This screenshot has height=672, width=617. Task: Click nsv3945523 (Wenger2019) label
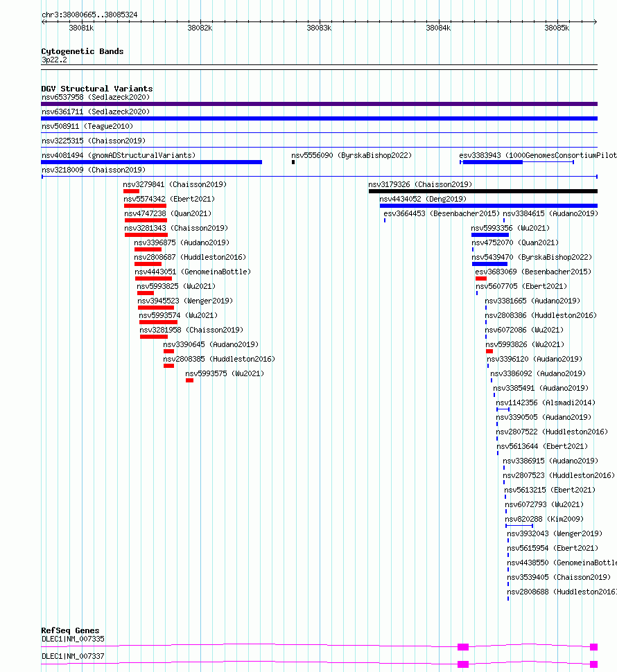pyautogui.click(x=185, y=301)
